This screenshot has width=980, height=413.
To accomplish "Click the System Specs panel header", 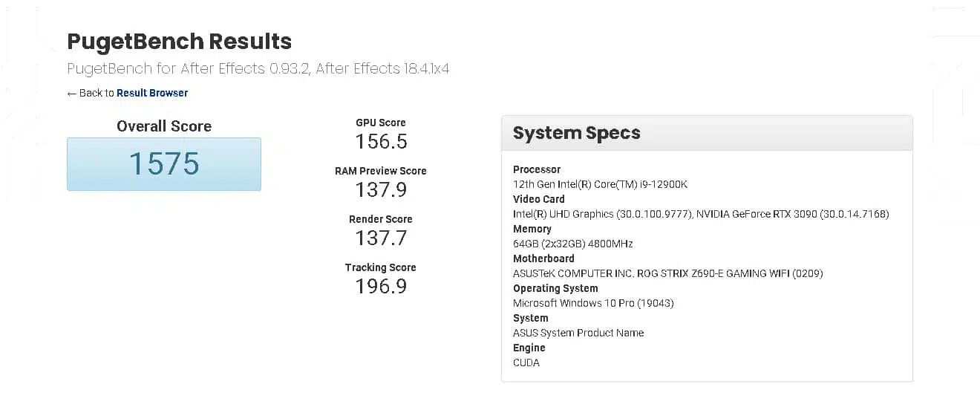I will pos(707,134).
